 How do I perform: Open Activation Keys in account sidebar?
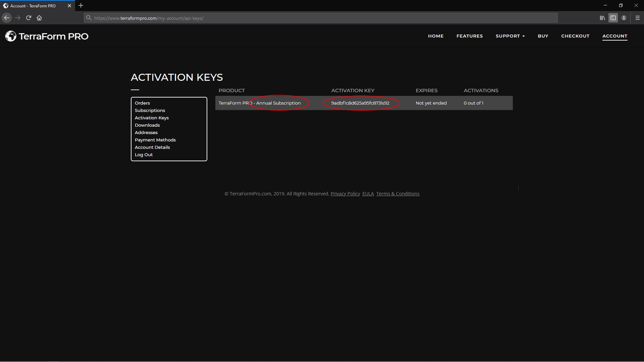tap(152, 118)
